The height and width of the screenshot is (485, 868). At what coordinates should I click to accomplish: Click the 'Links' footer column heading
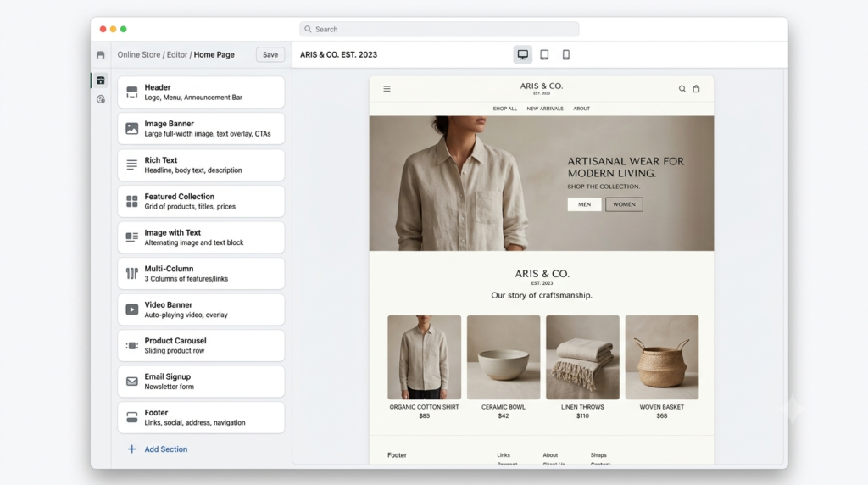click(x=504, y=455)
